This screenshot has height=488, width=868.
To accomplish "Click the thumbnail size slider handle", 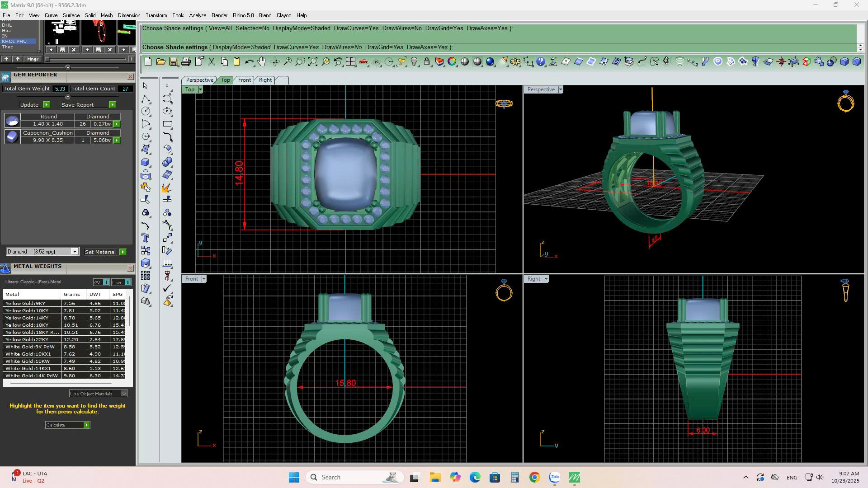I will pyautogui.click(x=47, y=59).
